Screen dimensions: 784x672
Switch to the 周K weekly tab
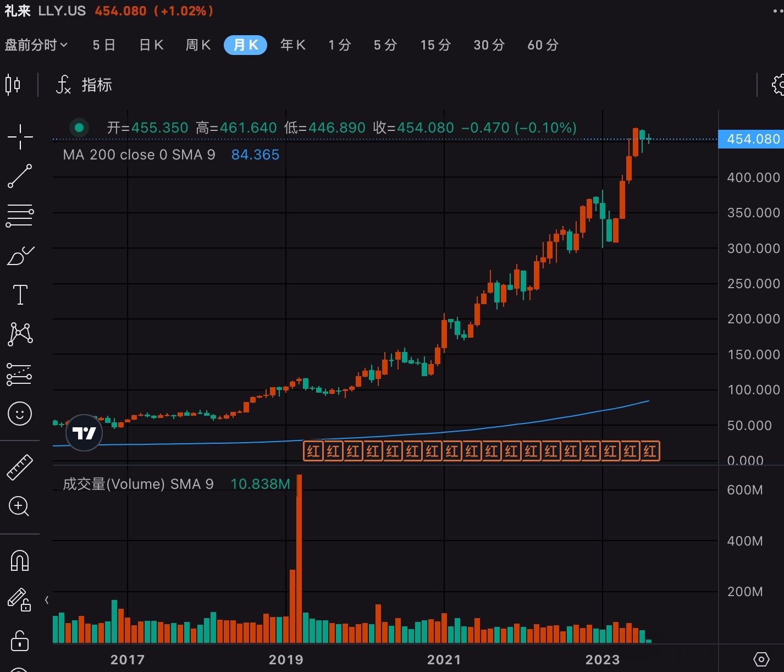pos(198,45)
